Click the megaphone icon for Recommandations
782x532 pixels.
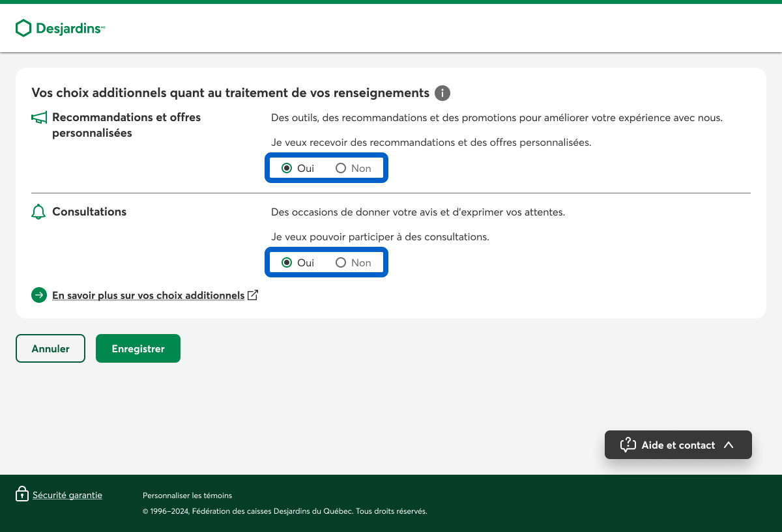click(x=39, y=118)
